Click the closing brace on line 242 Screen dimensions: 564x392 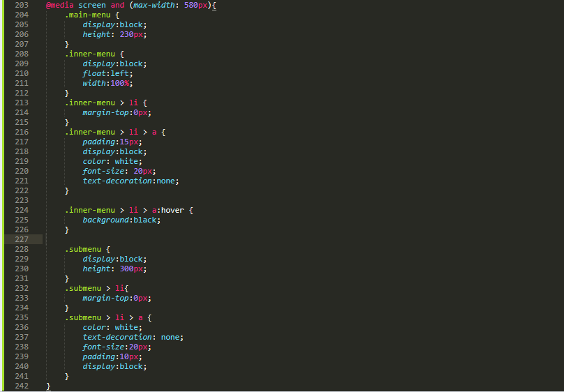(49, 386)
